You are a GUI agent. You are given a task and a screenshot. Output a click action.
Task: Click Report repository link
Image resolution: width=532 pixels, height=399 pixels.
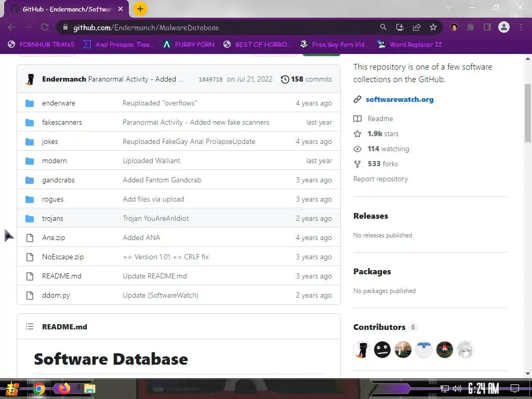(380, 179)
